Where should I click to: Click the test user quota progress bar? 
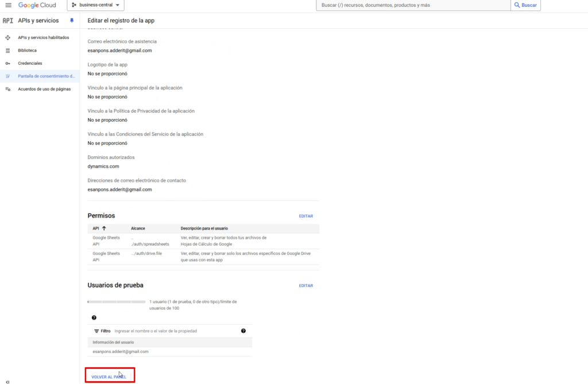tap(117, 302)
